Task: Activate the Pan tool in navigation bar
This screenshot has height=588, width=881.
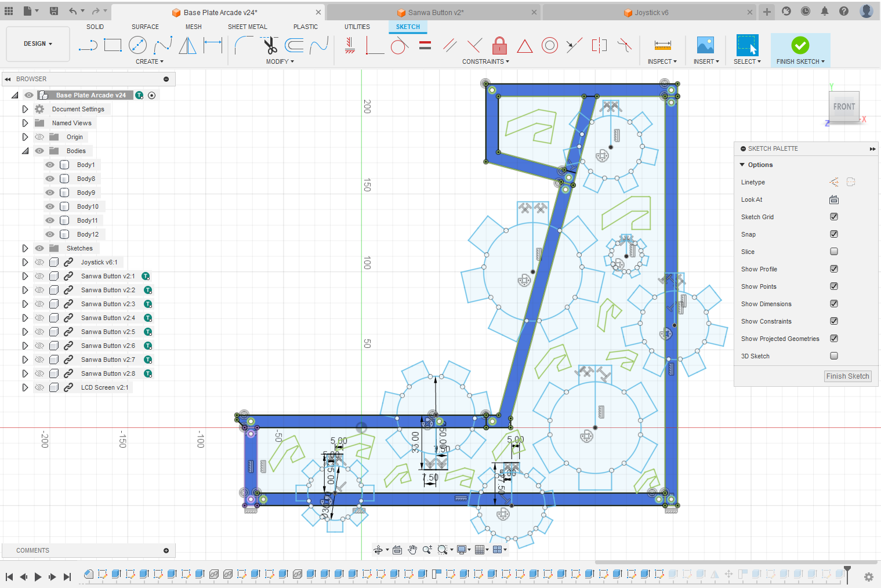Action: click(x=412, y=549)
